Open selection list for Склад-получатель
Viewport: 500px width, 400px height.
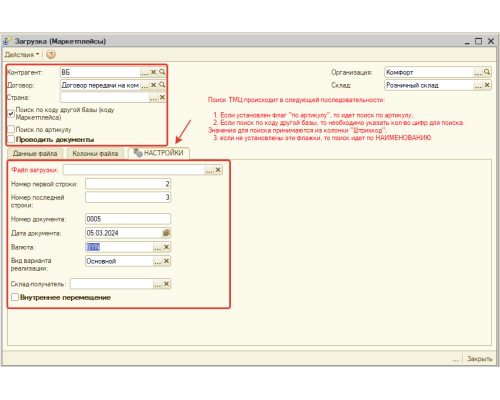click(158, 284)
